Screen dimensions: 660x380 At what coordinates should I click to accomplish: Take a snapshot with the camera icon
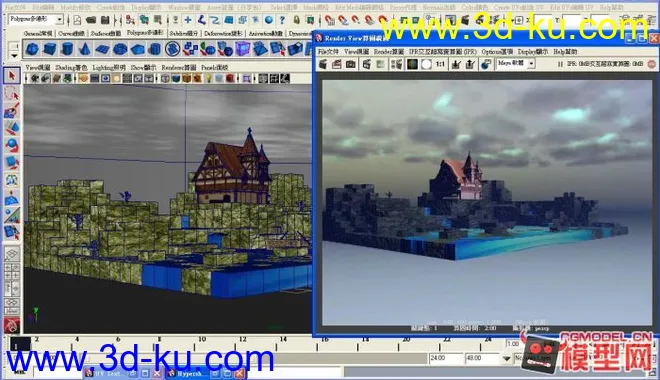[x=350, y=64]
